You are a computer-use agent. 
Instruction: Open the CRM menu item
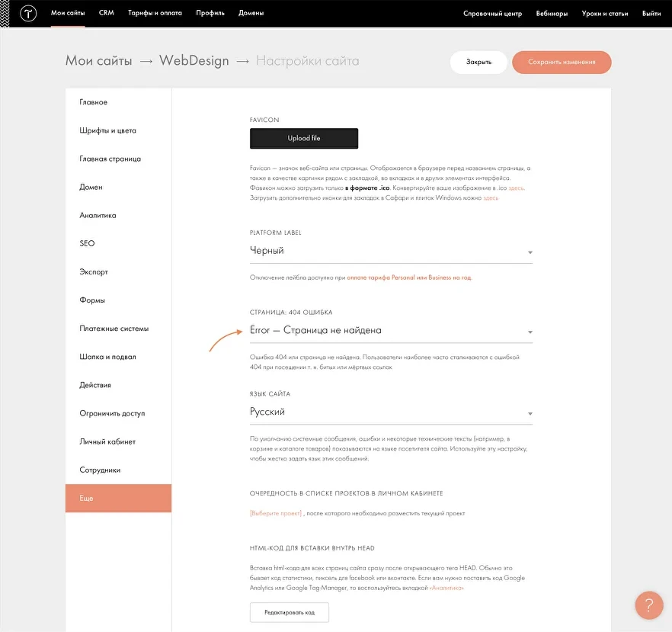coord(106,14)
